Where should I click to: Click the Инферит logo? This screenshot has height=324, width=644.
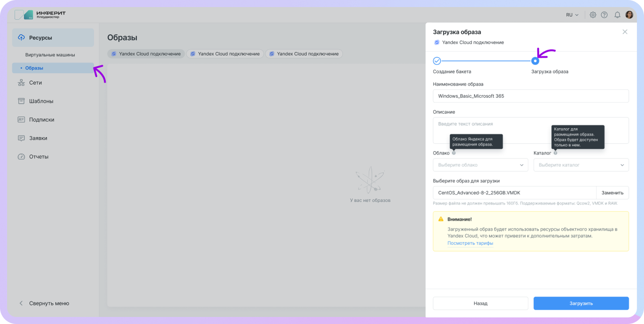click(40, 15)
